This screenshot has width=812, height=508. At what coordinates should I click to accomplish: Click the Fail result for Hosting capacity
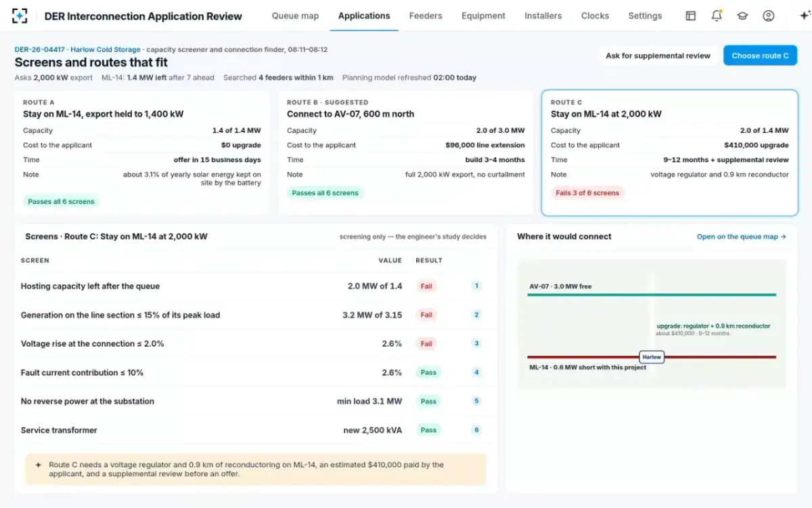pos(426,286)
